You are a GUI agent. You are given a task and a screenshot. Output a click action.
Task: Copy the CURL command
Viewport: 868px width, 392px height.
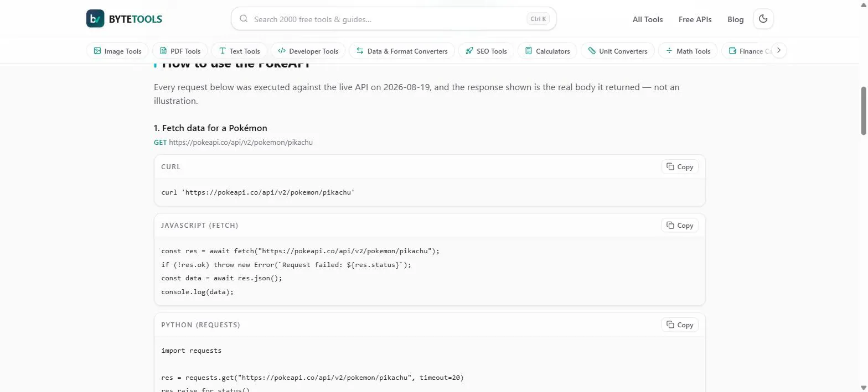tap(680, 166)
